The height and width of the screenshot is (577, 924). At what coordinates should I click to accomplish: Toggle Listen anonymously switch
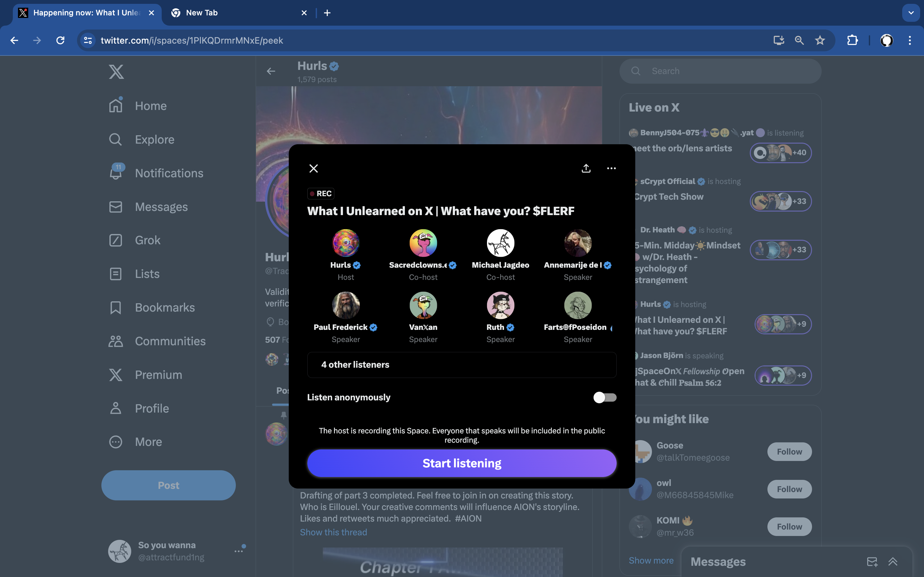[x=605, y=397]
